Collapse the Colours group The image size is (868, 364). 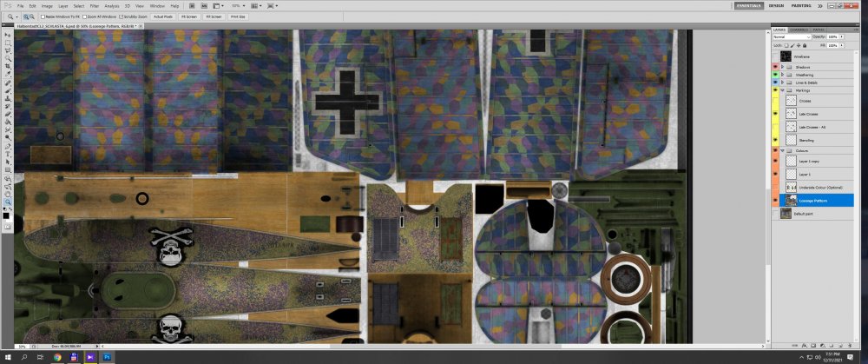[x=782, y=150]
